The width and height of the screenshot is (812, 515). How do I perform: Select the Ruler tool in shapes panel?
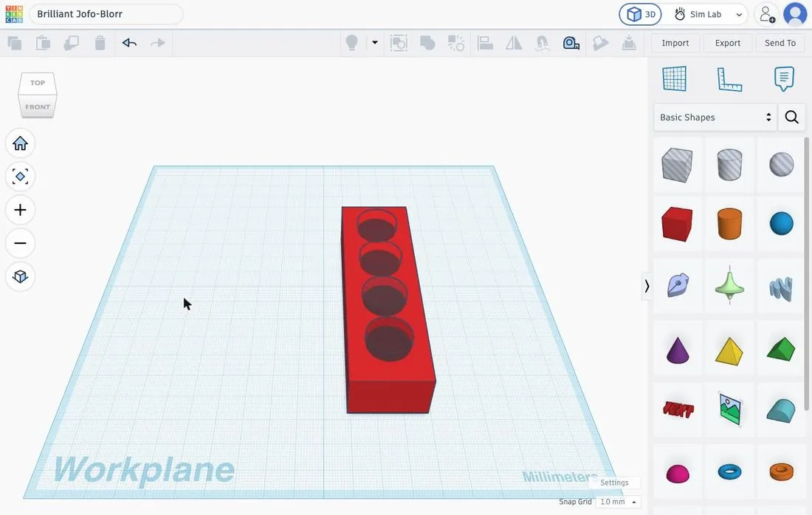click(x=729, y=79)
